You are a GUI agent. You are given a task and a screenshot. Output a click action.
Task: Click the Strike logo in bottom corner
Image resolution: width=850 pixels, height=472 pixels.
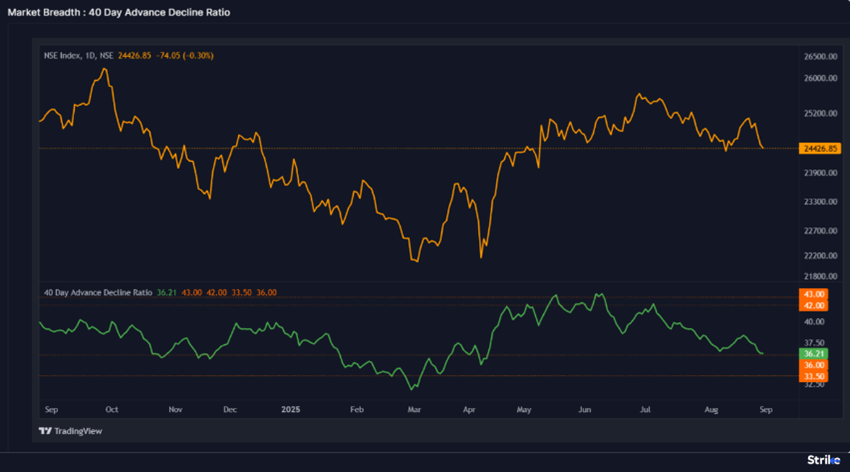[x=823, y=459]
